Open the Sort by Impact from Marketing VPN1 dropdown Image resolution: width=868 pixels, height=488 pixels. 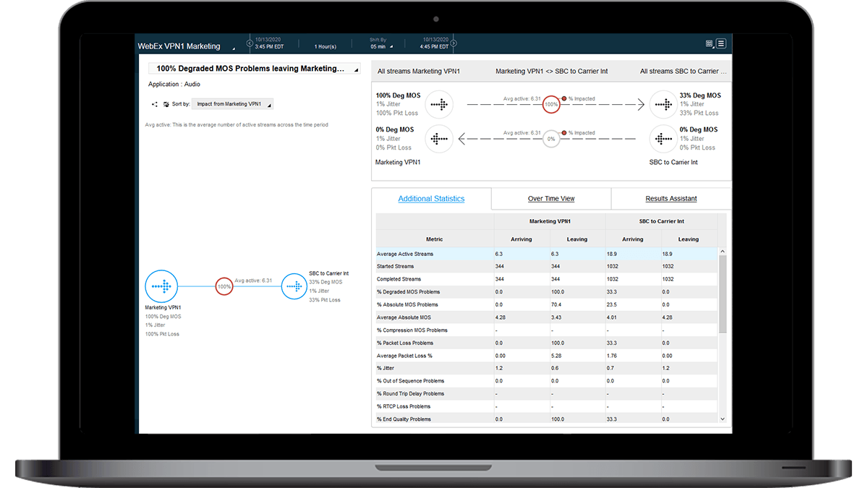tap(233, 104)
